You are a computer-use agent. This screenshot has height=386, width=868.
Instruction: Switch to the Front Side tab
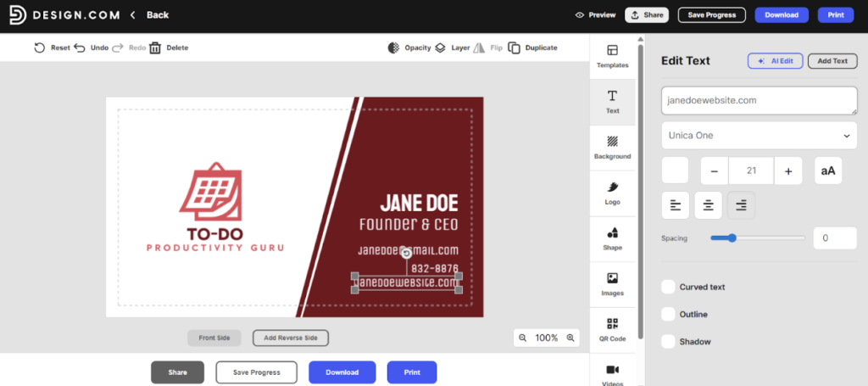click(x=214, y=338)
